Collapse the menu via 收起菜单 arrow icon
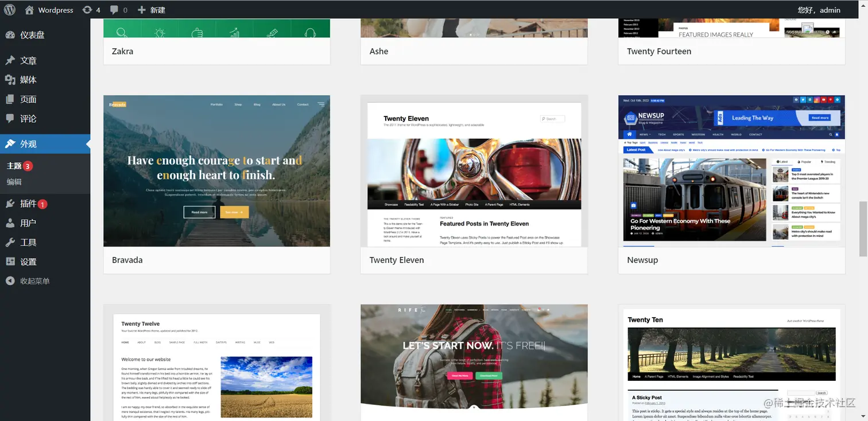The image size is (868, 421). pyautogui.click(x=10, y=281)
